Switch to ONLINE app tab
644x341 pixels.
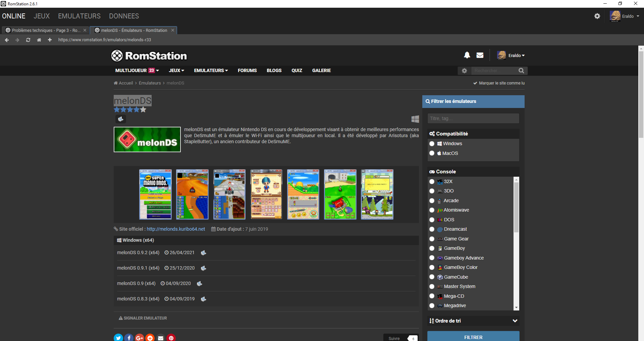point(14,16)
